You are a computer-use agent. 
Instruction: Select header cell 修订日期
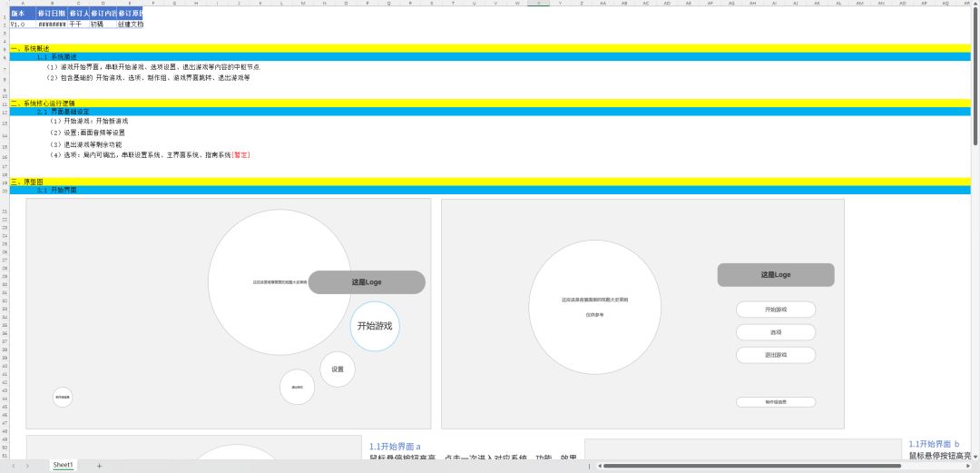pyautogui.click(x=51, y=13)
